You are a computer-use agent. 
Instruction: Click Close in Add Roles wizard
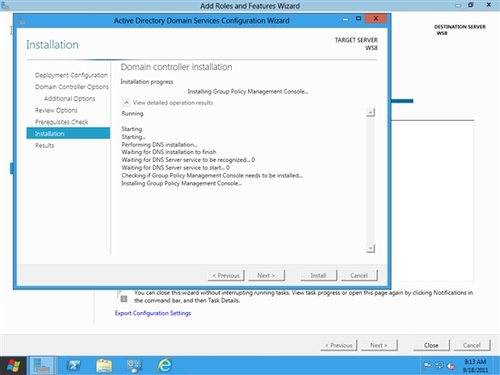[431, 345]
